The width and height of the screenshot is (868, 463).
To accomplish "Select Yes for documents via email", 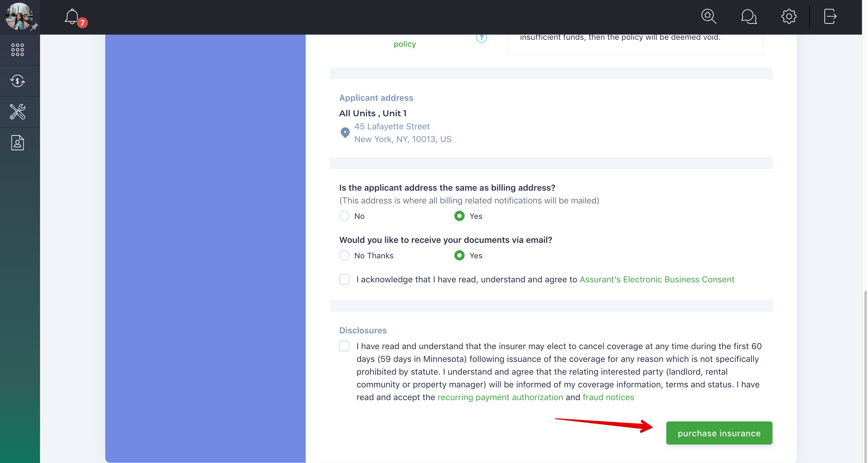I will click(459, 255).
